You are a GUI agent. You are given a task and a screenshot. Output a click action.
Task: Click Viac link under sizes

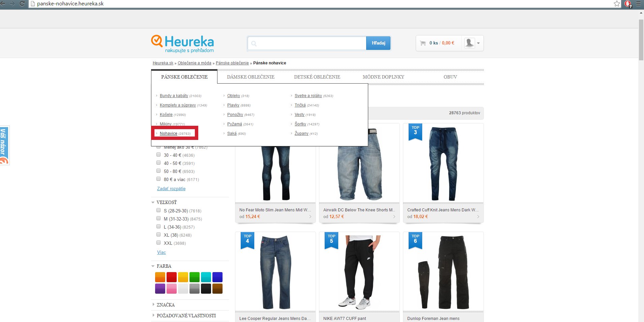[162, 253]
